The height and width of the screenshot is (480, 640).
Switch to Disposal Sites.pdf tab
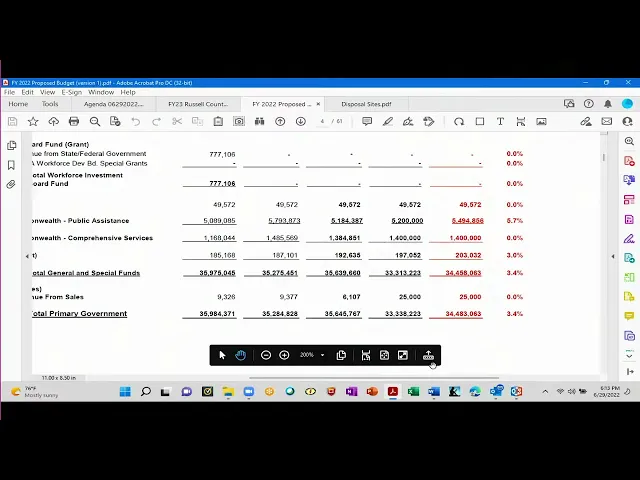(366, 104)
